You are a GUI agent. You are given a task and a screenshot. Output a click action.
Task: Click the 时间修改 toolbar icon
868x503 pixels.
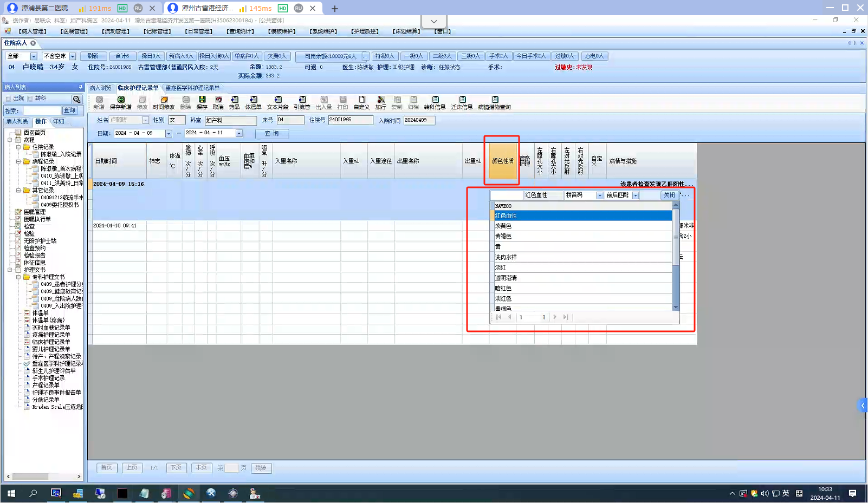pyautogui.click(x=164, y=100)
